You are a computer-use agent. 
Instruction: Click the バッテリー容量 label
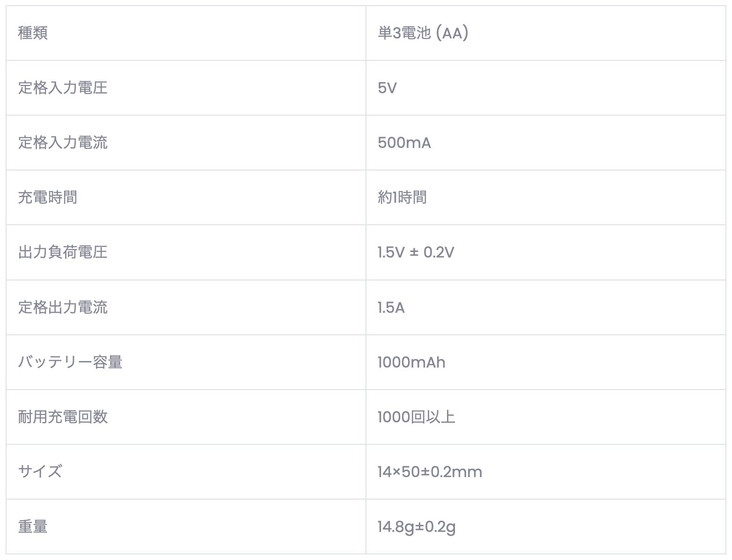point(70,362)
